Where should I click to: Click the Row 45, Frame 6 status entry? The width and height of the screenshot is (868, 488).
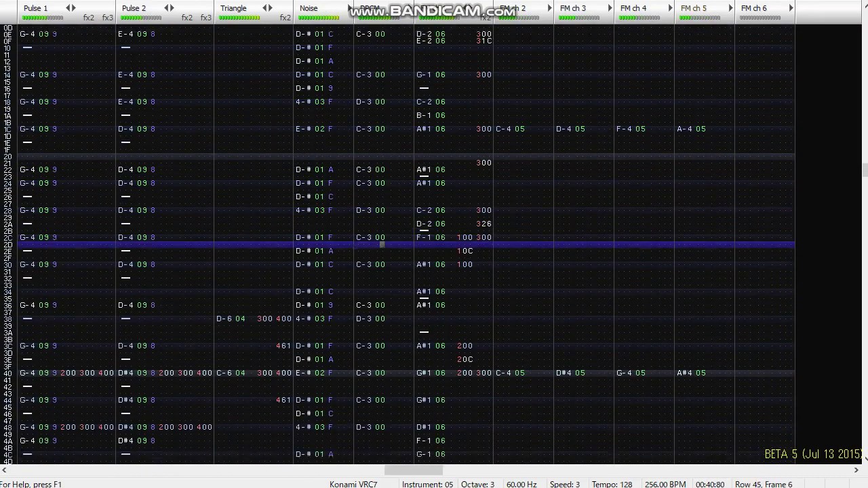tap(764, 484)
